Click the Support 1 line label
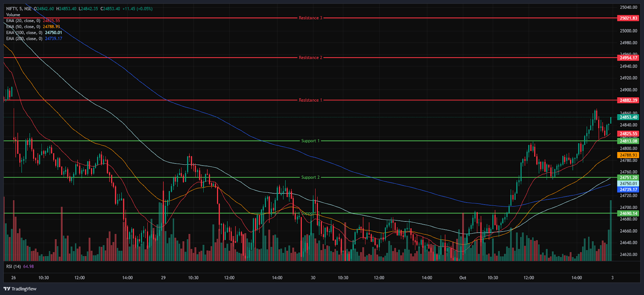Image resolution: width=644 pixels, height=295 pixels. coord(310,141)
